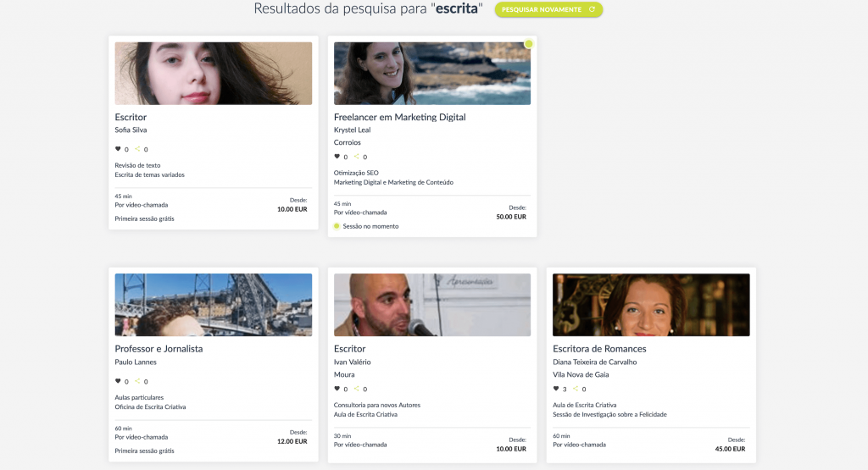Viewport: 868px width, 470px height.
Task: Click heart icon on Ivan Valério's card
Action: click(x=337, y=389)
